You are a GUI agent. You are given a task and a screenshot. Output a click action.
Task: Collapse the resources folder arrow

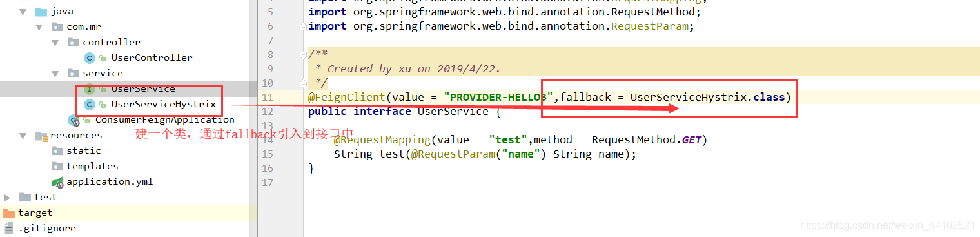click(23, 136)
